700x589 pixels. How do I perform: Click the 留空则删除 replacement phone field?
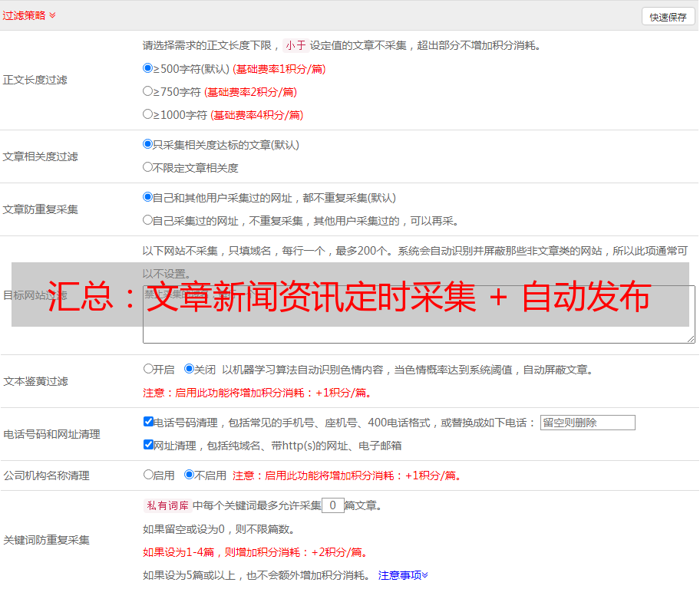[587, 423]
